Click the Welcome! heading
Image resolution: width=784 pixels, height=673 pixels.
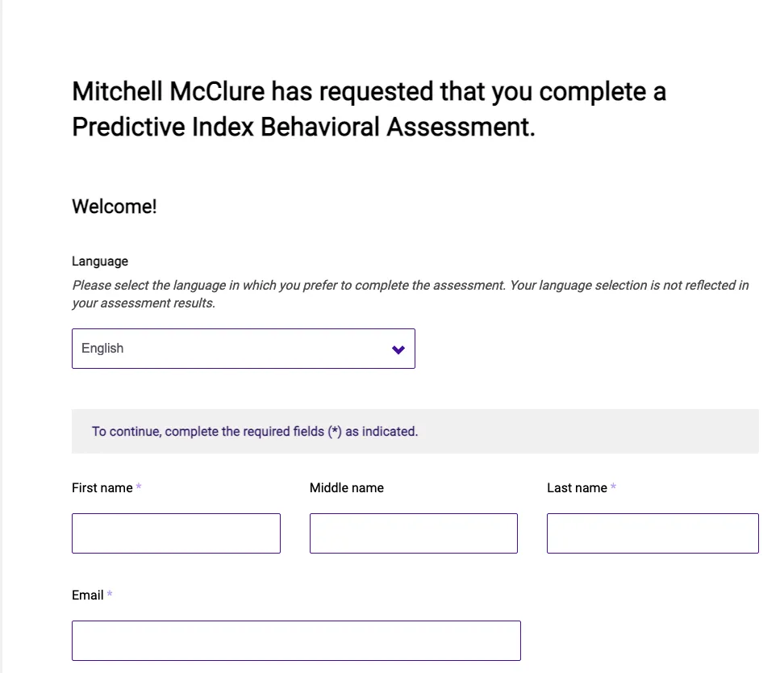(114, 206)
